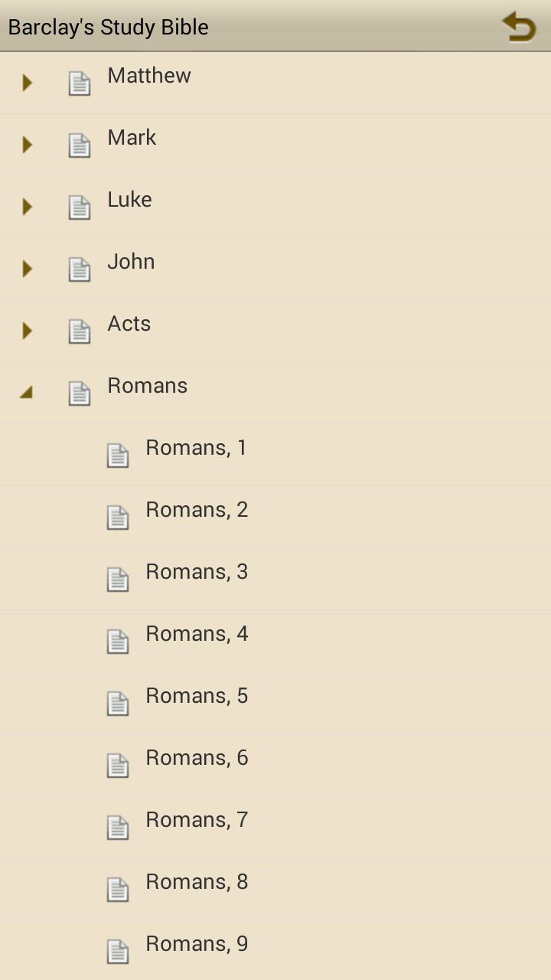The width and height of the screenshot is (551, 980).
Task: Open Romans, 2 chapter
Action: click(x=197, y=509)
